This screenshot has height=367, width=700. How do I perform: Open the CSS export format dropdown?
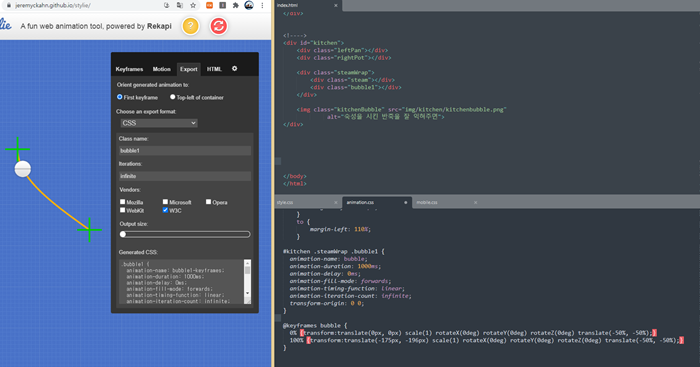pyautogui.click(x=159, y=123)
